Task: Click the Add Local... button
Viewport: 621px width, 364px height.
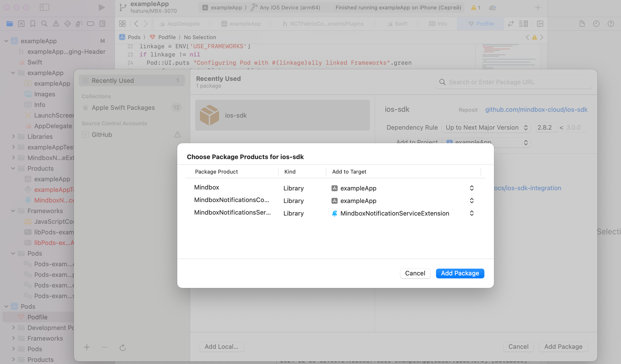Action: tap(222, 347)
